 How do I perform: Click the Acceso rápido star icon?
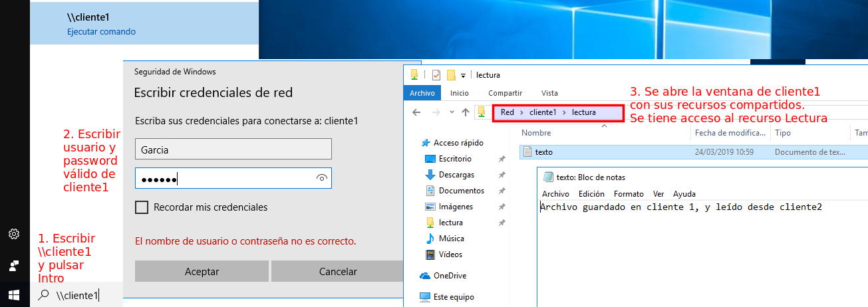click(426, 143)
